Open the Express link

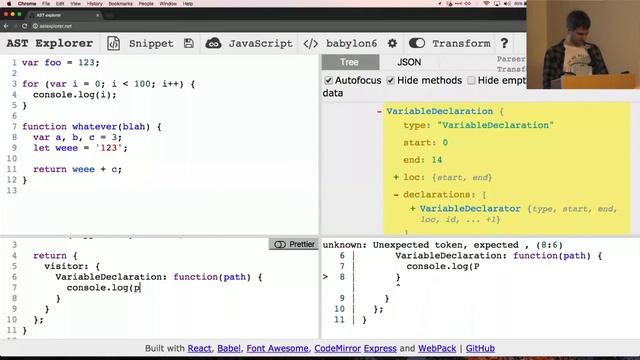click(380, 348)
